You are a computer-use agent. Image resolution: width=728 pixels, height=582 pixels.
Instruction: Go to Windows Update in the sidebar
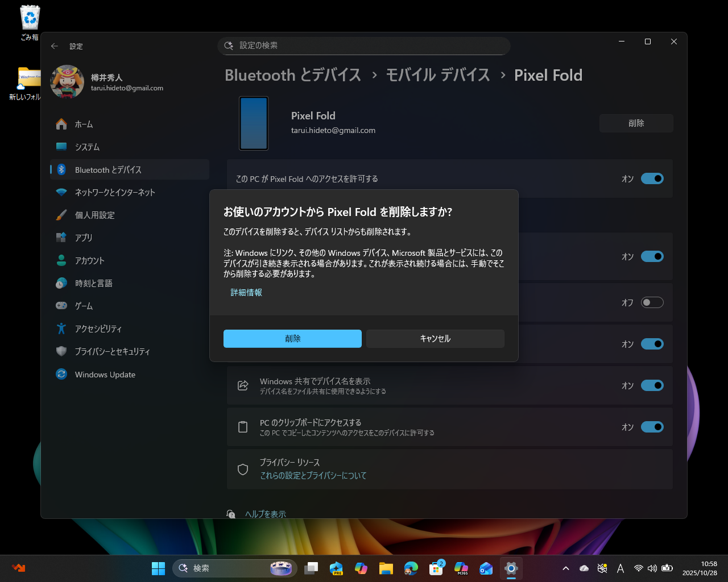pyautogui.click(x=130, y=375)
